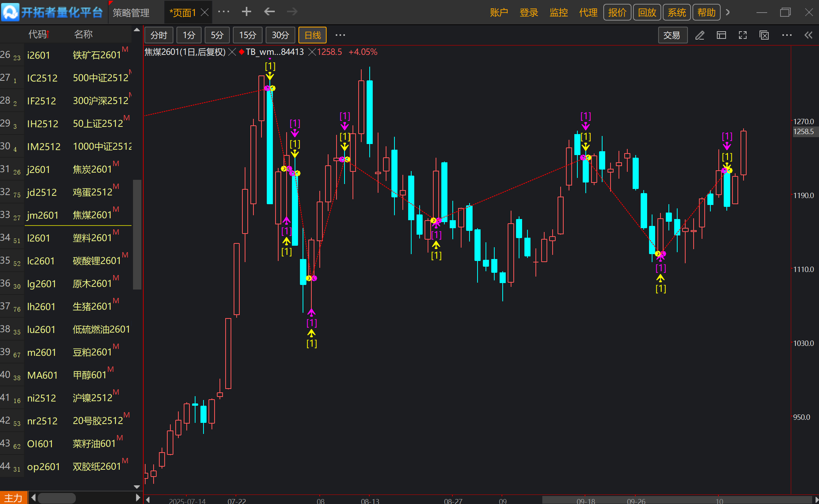Remove TB_wm indicator with its X
Viewport: 819px width, 504px height.
point(312,52)
